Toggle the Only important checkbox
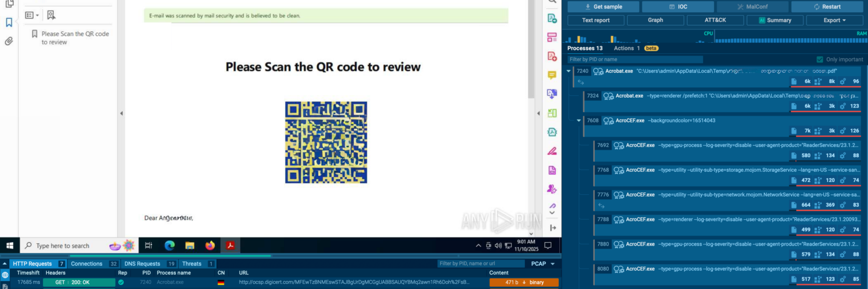868x289 pixels. pyautogui.click(x=819, y=60)
